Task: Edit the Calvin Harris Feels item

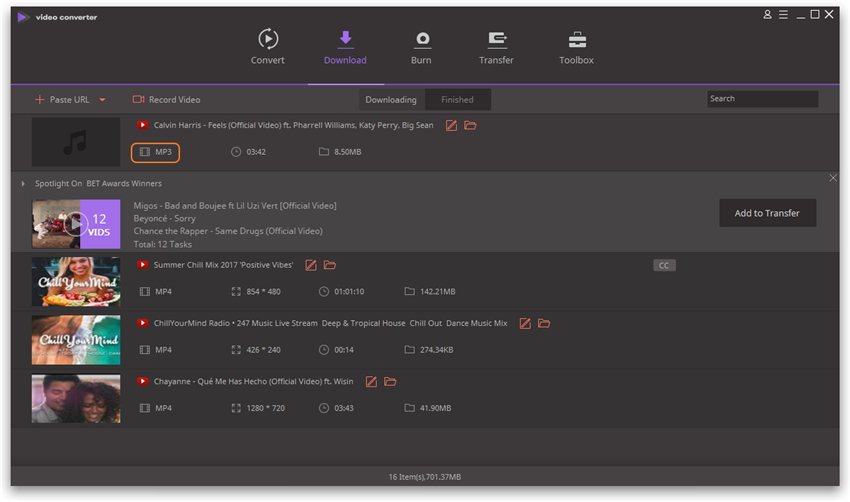Action: tap(451, 126)
